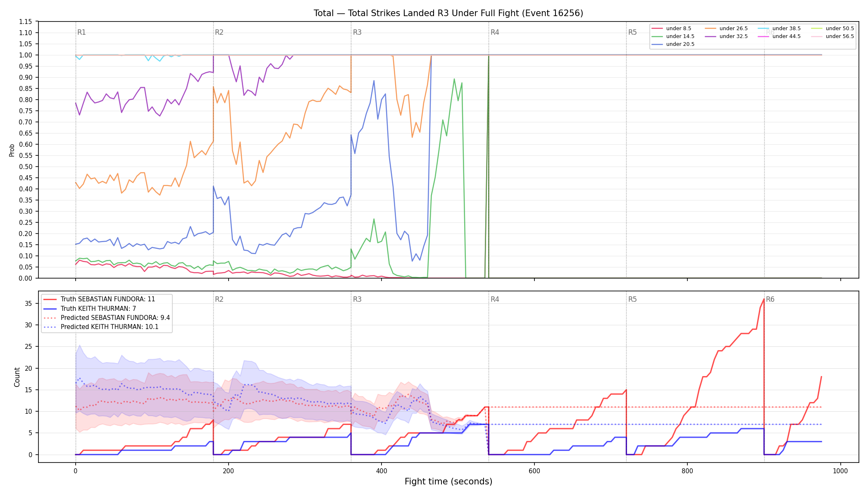Viewport: 868px width, 496px height.
Task: Click probability tick label '0.50'
Action: tap(26, 167)
